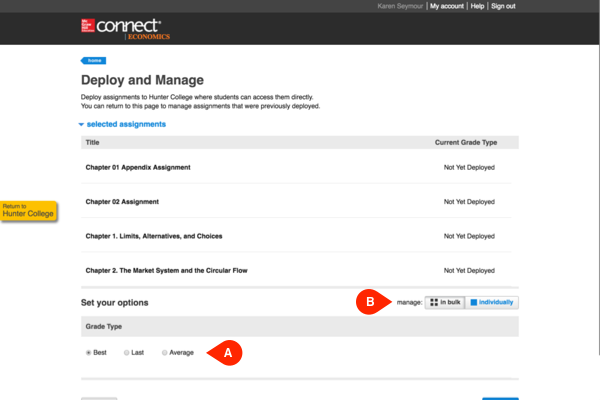Open Help in the top bar
Screen dimensions: 600x400
coord(477,6)
